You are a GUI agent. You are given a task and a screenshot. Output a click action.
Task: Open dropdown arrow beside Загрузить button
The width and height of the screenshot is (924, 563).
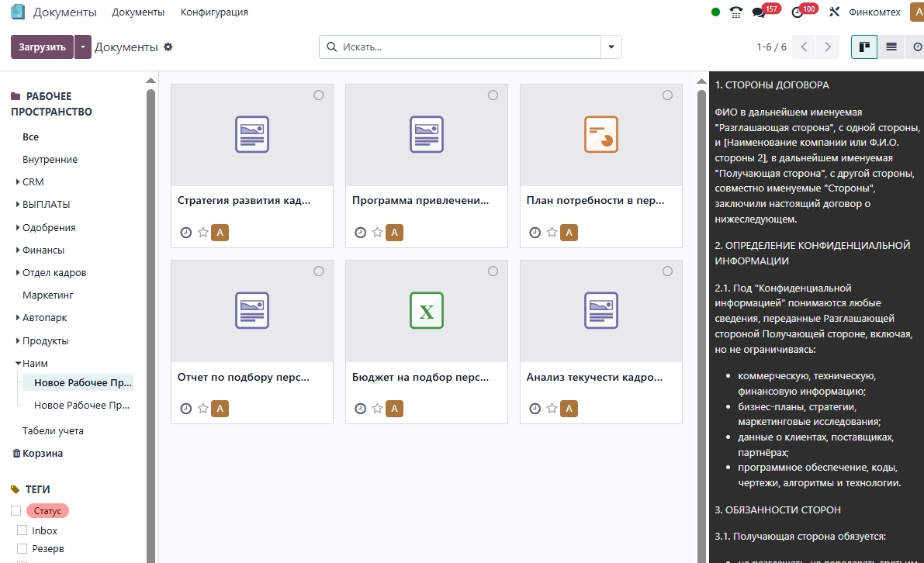[83, 47]
